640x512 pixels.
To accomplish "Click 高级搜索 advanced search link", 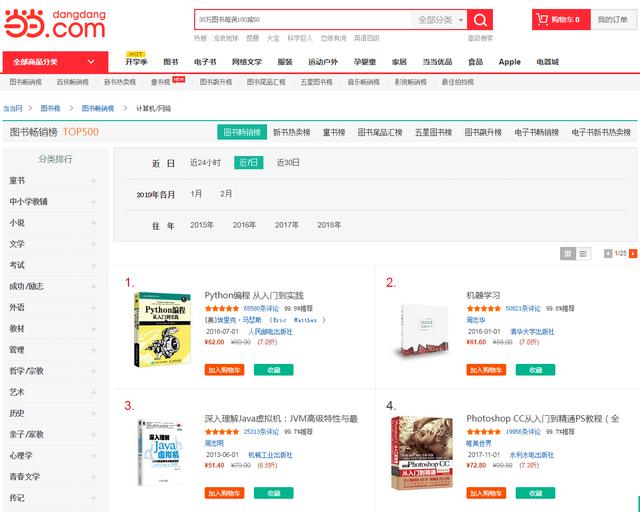I will click(480, 38).
